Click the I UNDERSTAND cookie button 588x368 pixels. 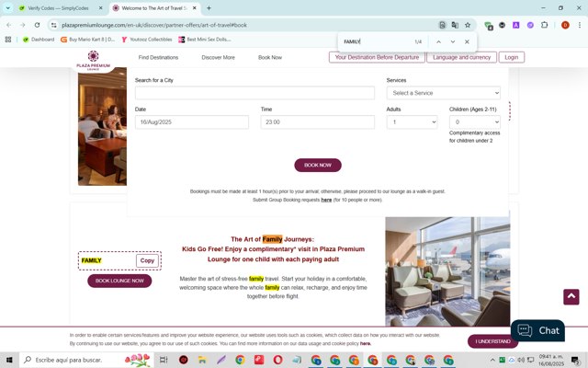pyautogui.click(x=492, y=341)
